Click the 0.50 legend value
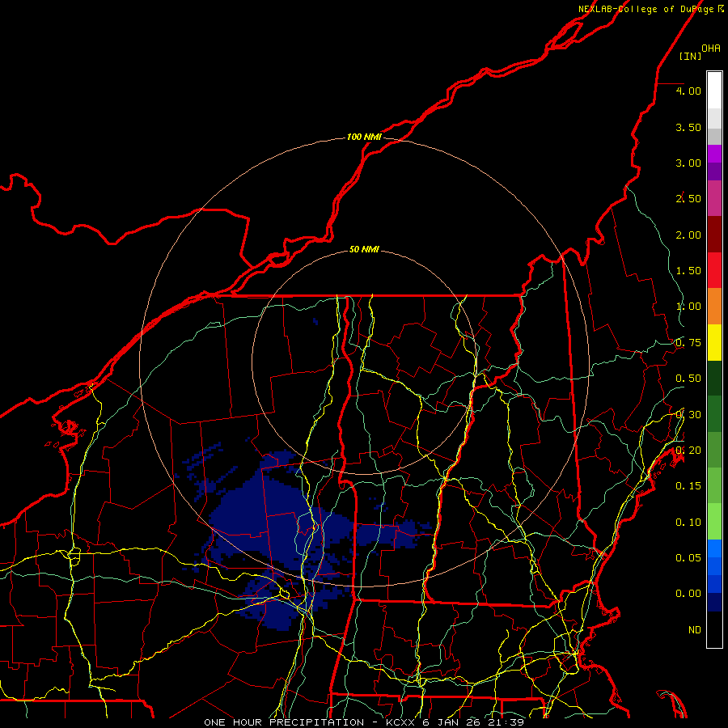This screenshot has height=728, width=728. click(688, 379)
